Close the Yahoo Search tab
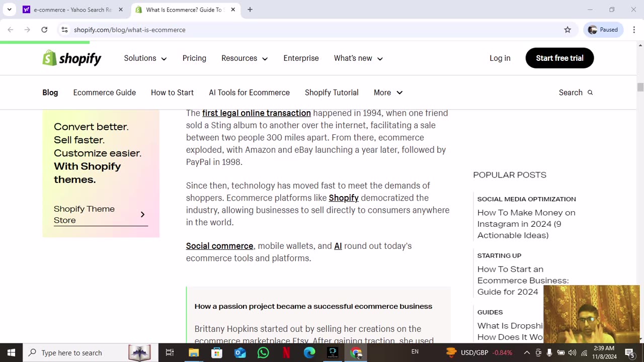Image resolution: width=644 pixels, height=362 pixels. point(121,10)
